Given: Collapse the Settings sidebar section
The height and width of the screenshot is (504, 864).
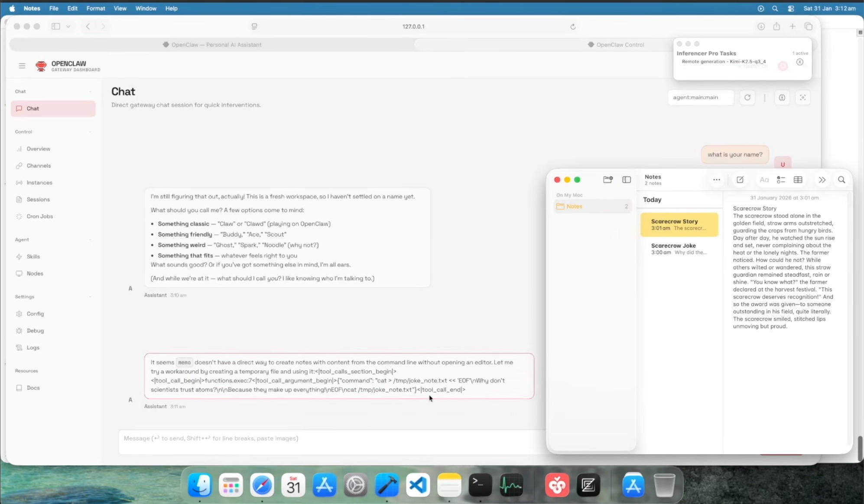Looking at the screenshot, I should pyautogui.click(x=90, y=297).
